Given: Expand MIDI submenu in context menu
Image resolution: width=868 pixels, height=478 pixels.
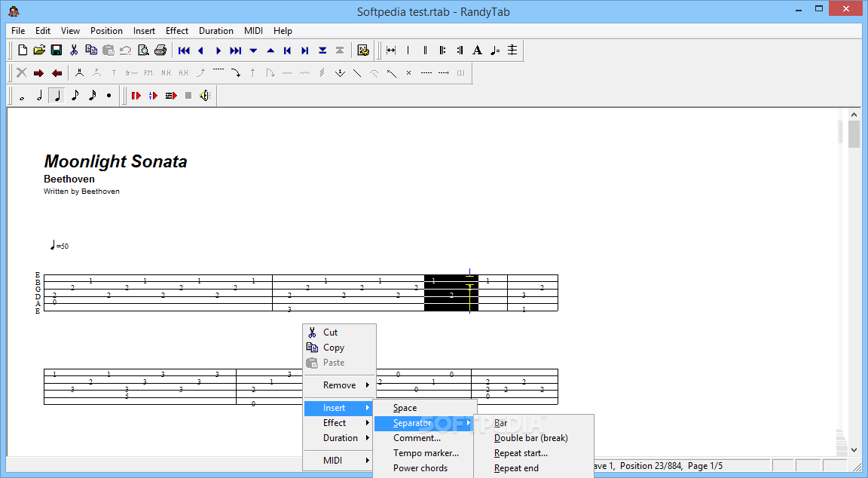Looking at the screenshot, I should click(x=340, y=460).
